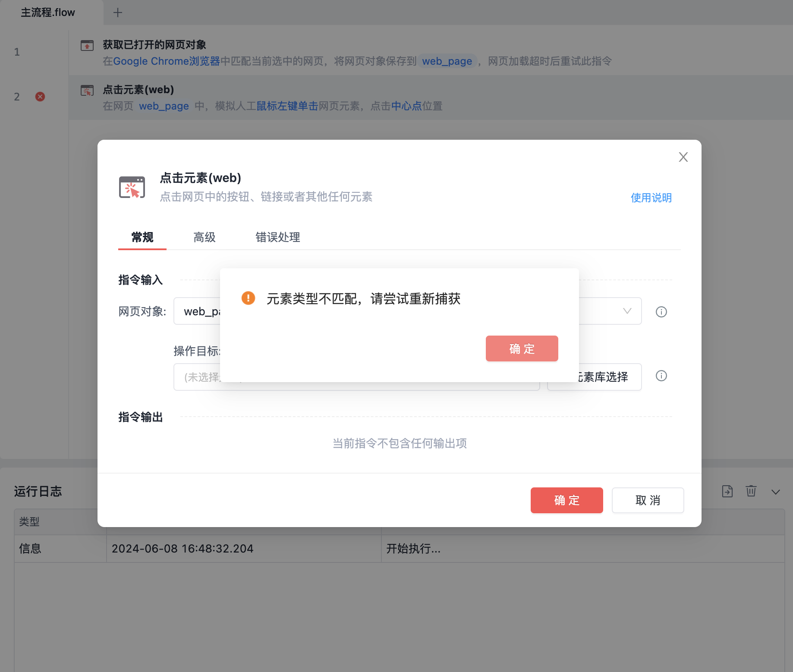Click the get opened webpage step icon
Viewport: 793px width, 672px height.
pos(87,45)
